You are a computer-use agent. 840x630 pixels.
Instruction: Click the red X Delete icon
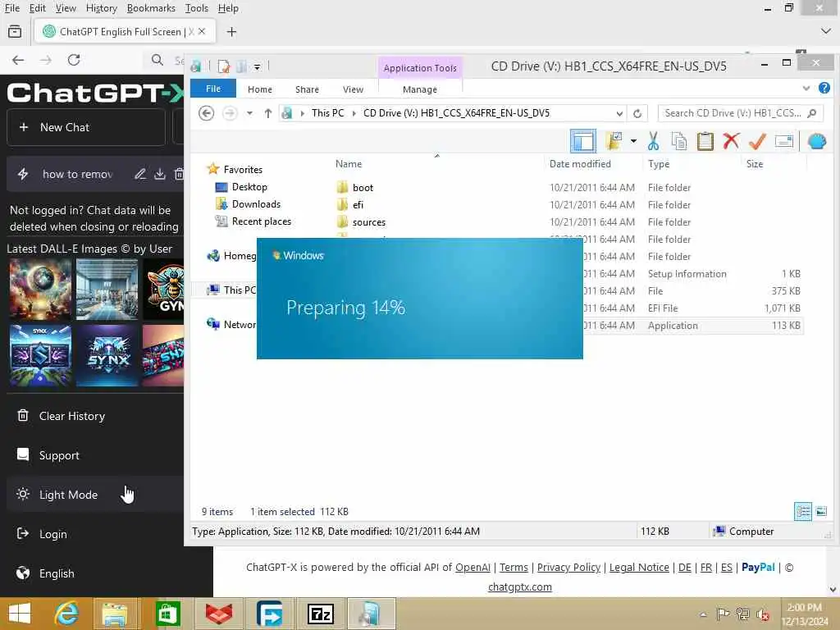tap(731, 141)
